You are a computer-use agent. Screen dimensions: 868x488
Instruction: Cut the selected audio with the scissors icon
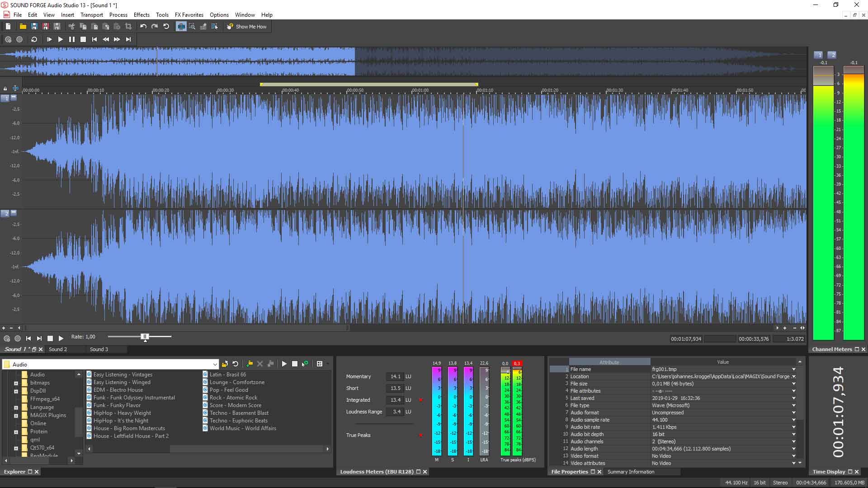[71, 26]
